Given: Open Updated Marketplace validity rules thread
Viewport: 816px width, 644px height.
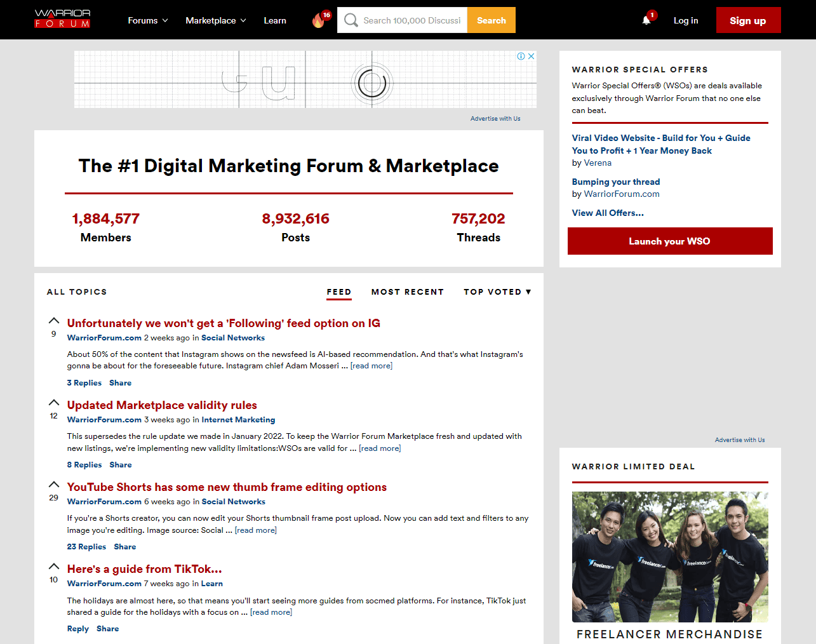Looking at the screenshot, I should (162, 405).
